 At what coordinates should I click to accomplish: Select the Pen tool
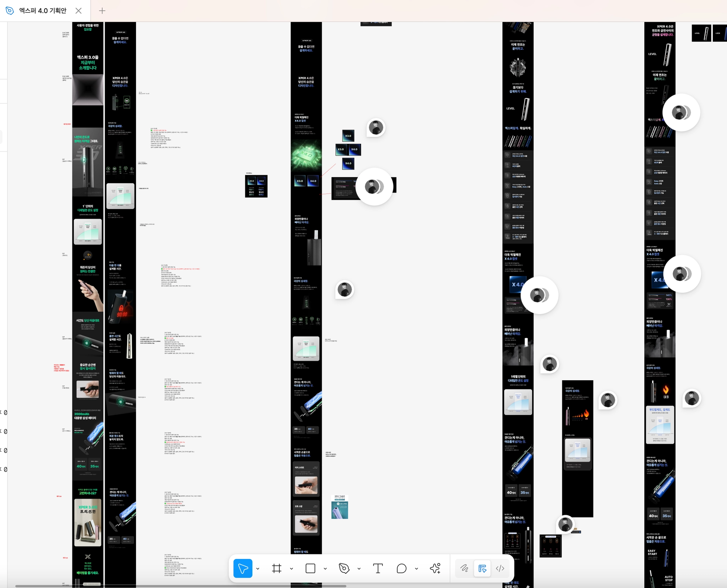point(344,568)
